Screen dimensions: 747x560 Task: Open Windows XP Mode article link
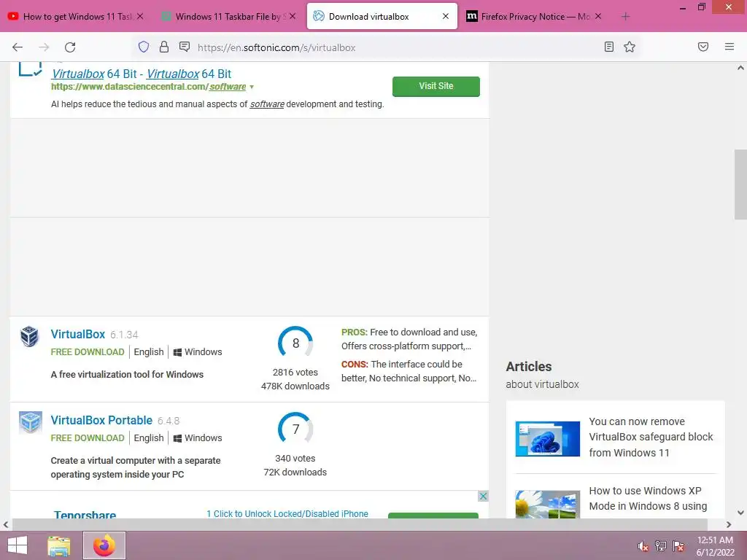point(648,499)
